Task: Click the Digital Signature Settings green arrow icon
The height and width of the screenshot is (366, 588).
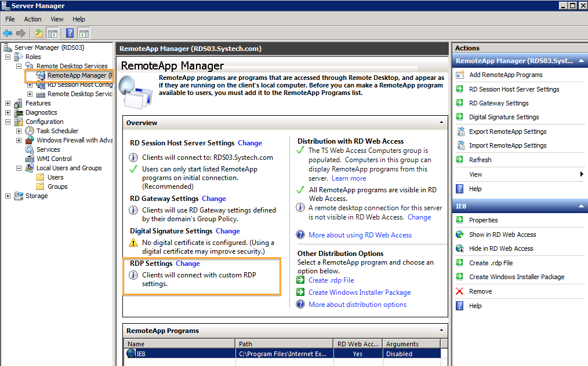Action: 459,117
